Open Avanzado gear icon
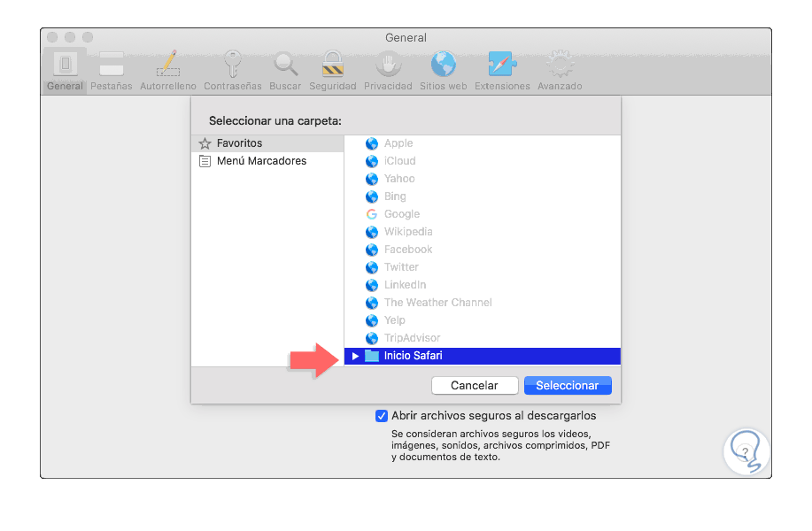812x531 pixels. 560,65
